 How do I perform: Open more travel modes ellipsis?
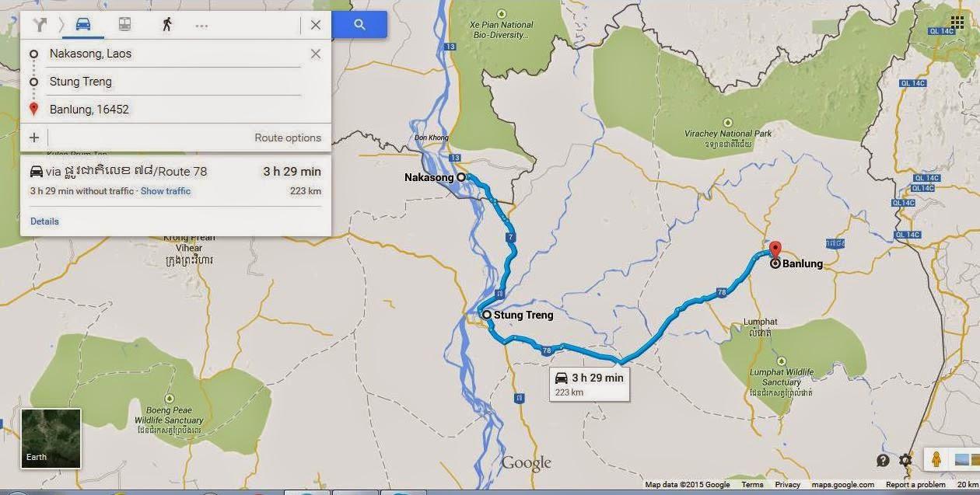[x=201, y=26]
